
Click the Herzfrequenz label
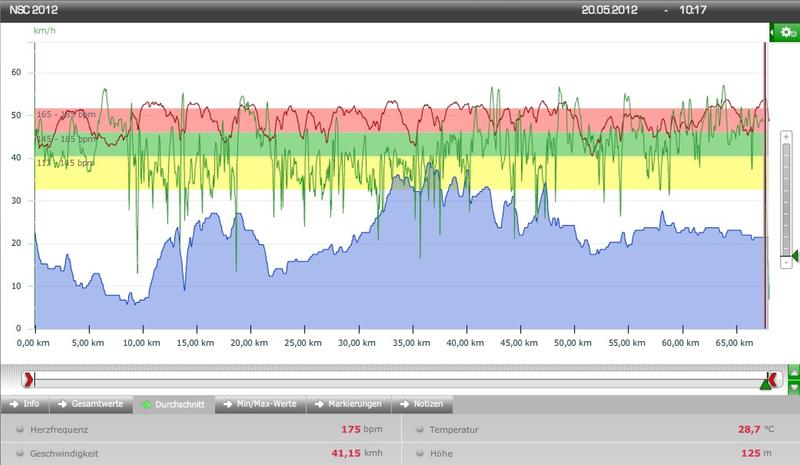pyautogui.click(x=59, y=430)
